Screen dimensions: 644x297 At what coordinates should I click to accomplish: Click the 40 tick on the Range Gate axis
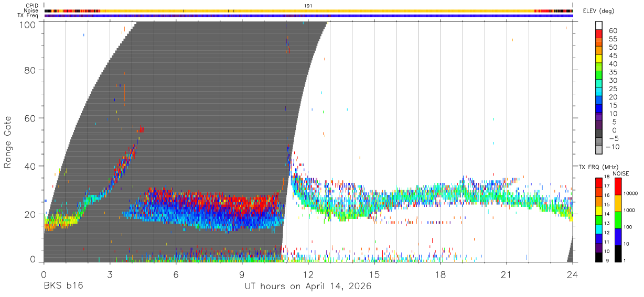tap(31, 166)
